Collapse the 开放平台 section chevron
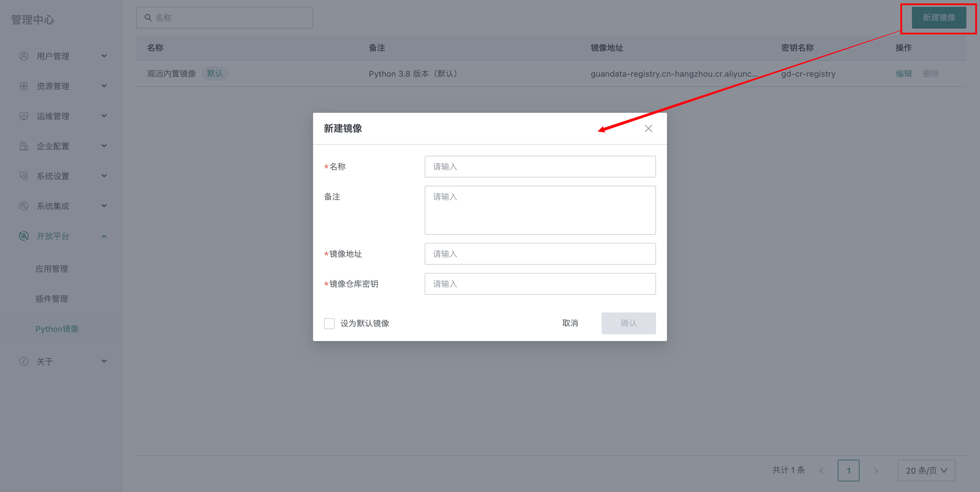 [x=104, y=236]
